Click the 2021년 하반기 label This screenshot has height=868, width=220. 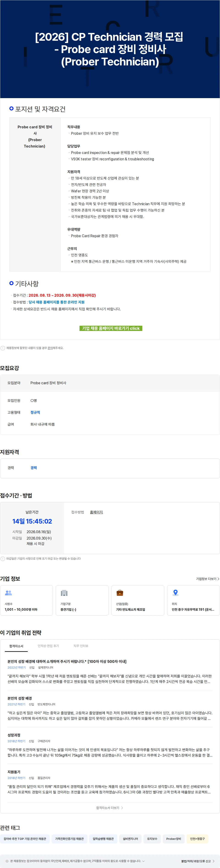16,704
